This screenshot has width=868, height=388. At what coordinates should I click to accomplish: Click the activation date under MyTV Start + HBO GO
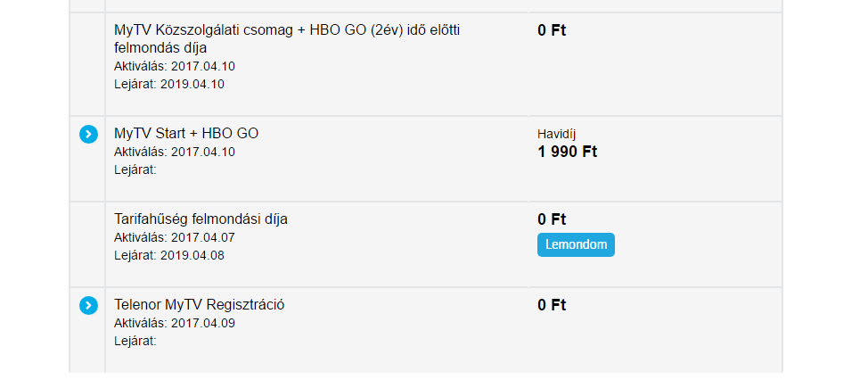(175, 152)
